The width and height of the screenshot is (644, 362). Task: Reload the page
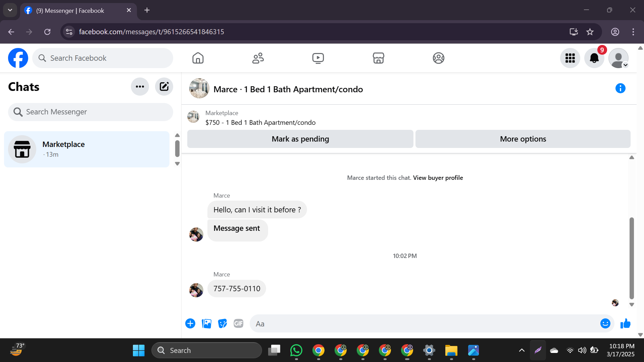pos(47,32)
